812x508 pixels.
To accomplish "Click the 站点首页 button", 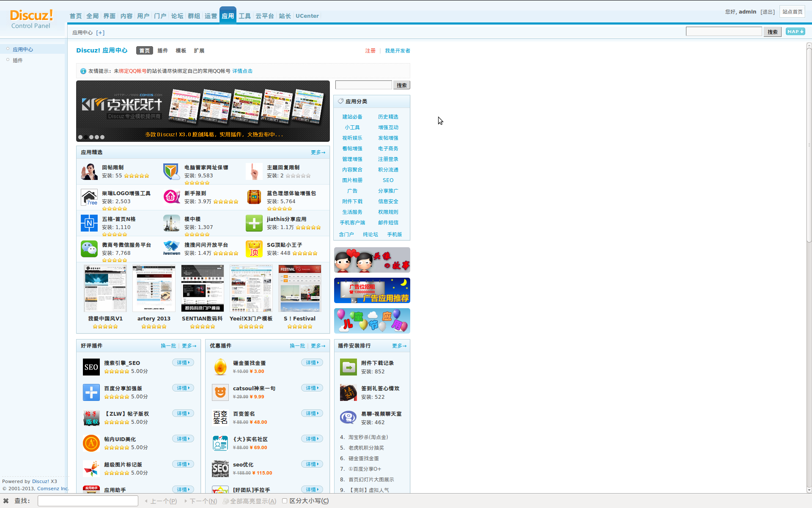I will coord(792,12).
